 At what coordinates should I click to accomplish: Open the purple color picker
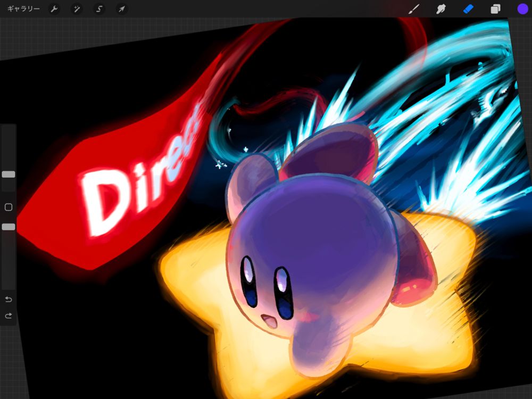523,9
